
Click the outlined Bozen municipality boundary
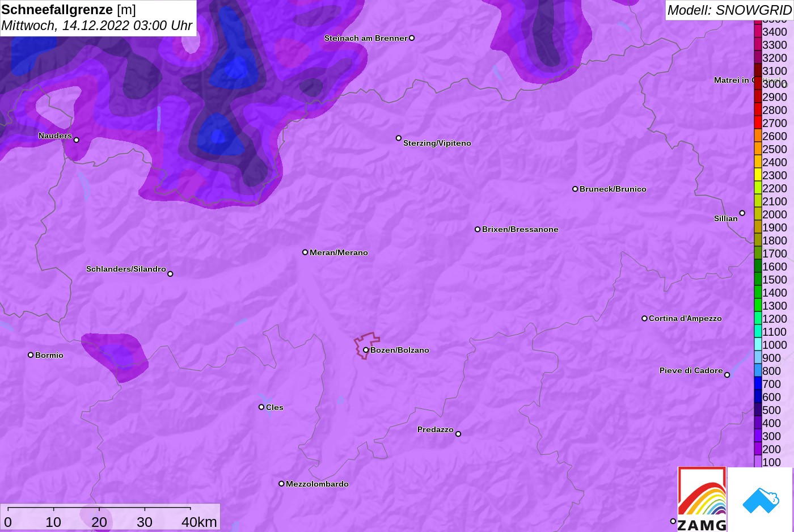pyautogui.click(x=367, y=345)
